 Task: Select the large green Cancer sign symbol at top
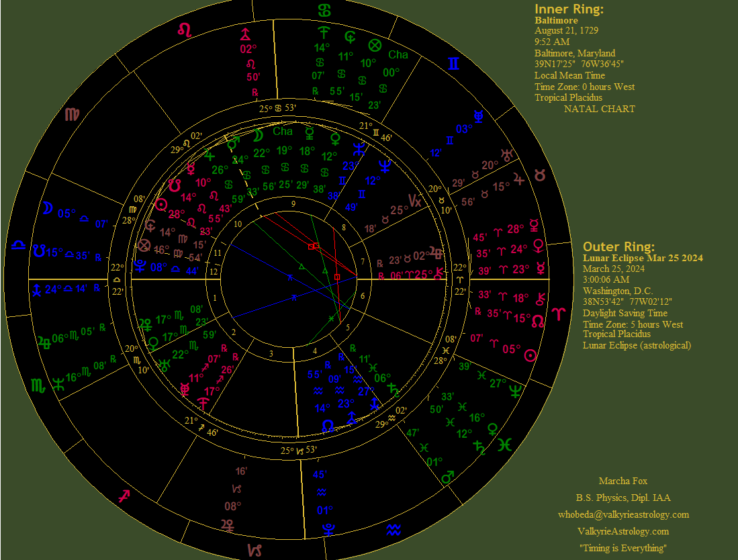325,11
